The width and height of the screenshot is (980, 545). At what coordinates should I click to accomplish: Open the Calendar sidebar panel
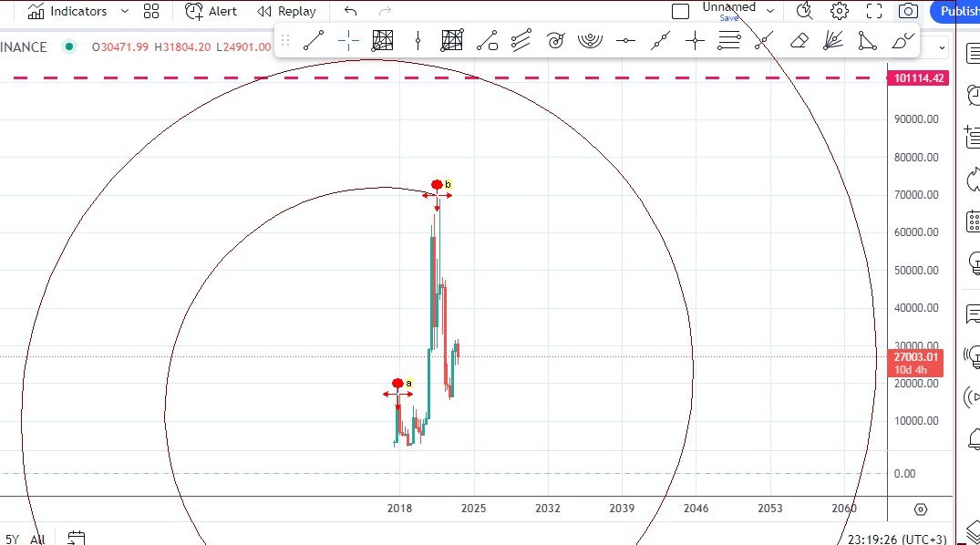pyautogui.click(x=973, y=221)
